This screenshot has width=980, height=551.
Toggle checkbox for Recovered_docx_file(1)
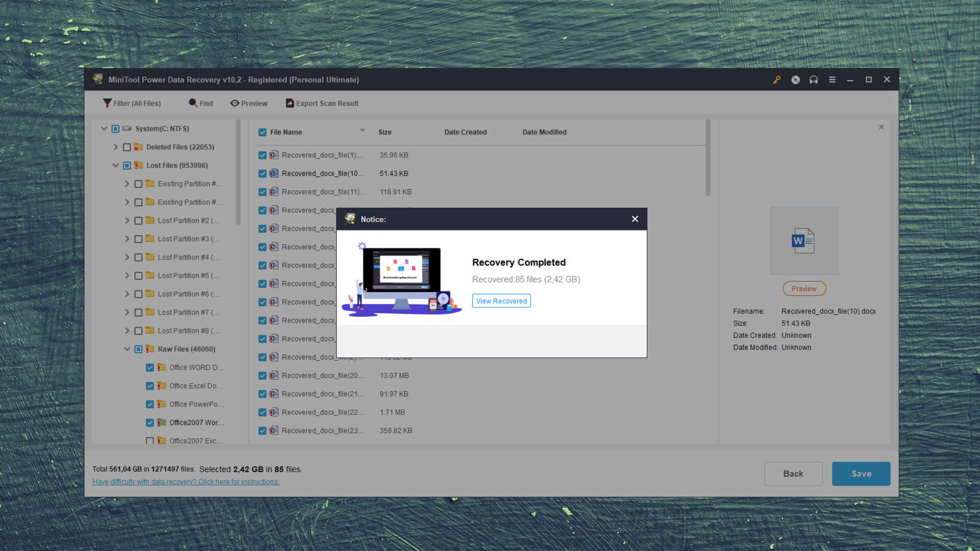tap(262, 155)
